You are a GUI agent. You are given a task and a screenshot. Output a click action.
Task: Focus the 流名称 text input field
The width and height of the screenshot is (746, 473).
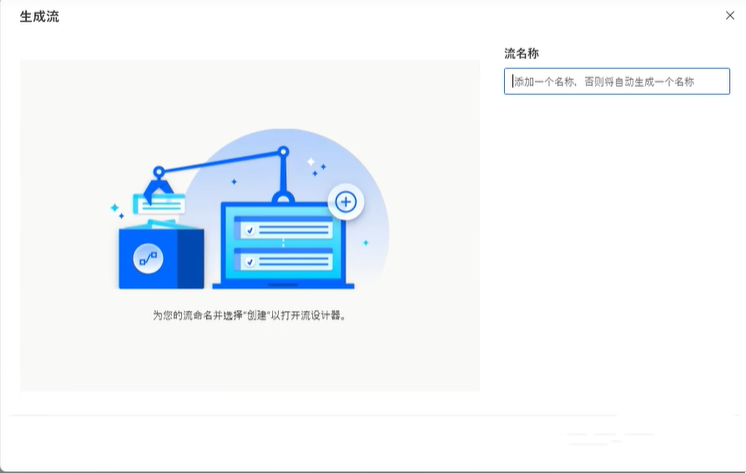616,81
